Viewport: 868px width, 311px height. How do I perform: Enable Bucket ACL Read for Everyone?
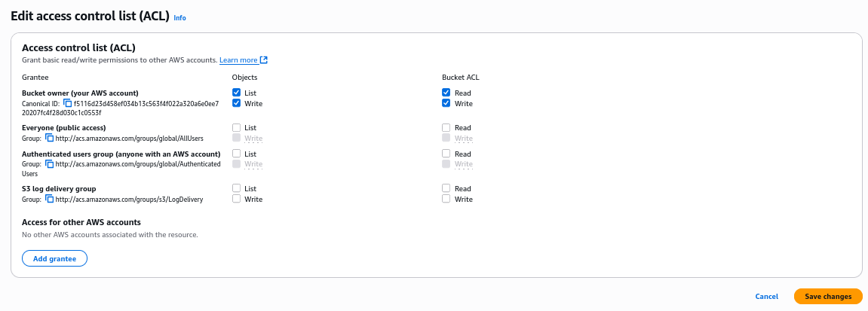[446, 127]
